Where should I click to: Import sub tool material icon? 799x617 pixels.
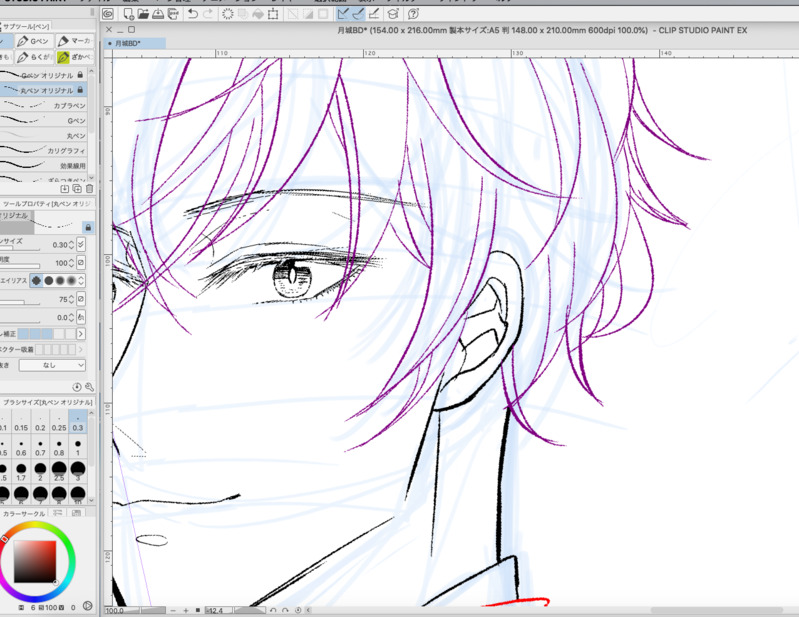coord(65,189)
